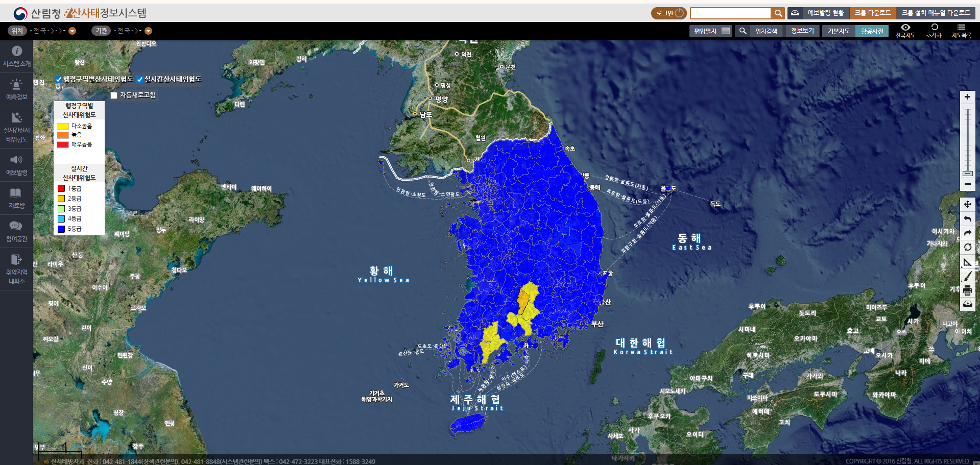Click the 독도 map label

(x=715, y=204)
